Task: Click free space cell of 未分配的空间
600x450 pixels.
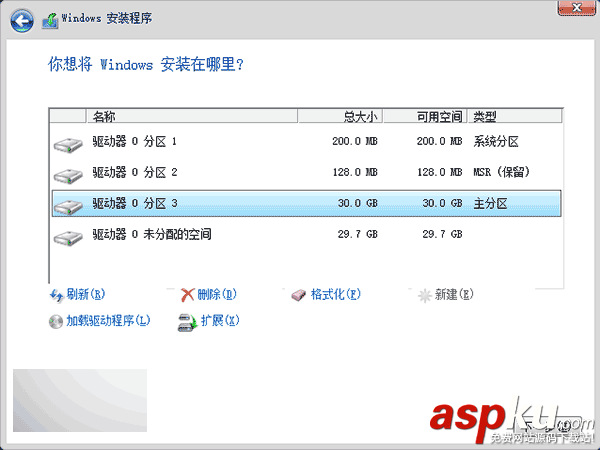Action: [x=442, y=234]
